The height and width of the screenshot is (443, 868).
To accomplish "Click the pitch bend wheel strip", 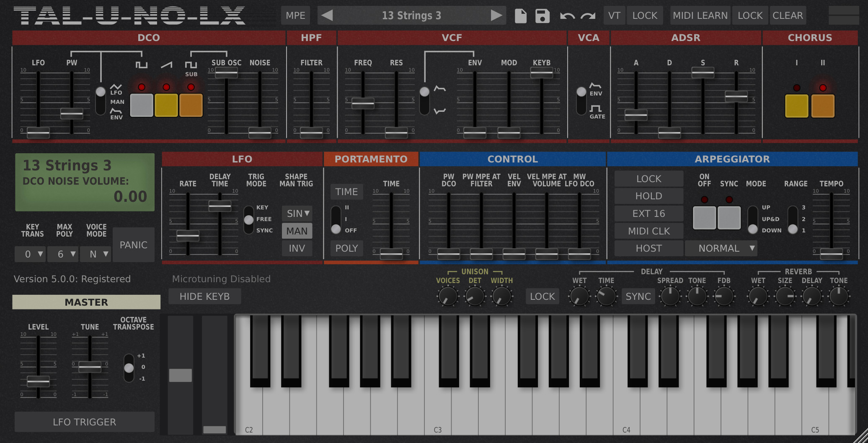I will 181,375.
